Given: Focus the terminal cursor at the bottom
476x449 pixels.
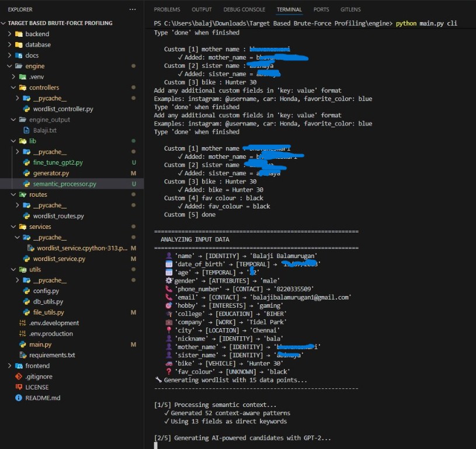Looking at the screenshot, I should [156, 445].
